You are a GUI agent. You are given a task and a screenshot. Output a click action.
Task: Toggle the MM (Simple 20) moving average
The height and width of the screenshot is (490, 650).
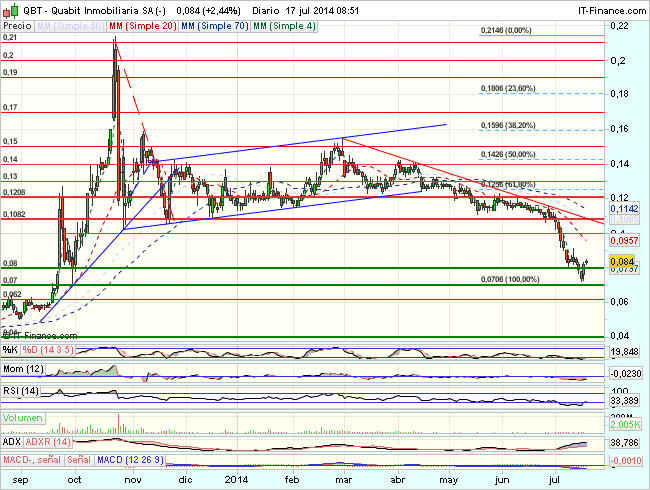(x=141, y=23)
